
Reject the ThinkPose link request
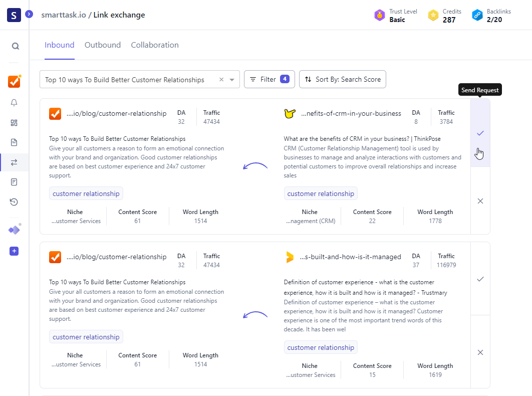tap(480, 201)
